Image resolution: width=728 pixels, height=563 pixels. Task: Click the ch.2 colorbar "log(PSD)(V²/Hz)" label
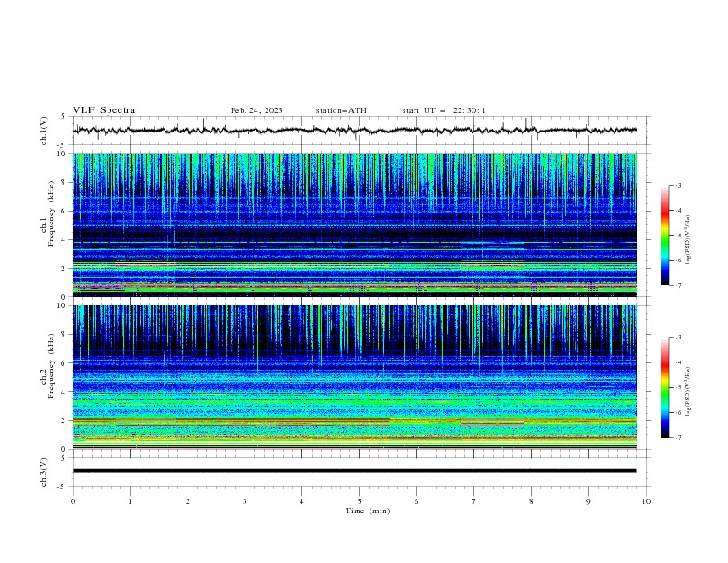(688, 392)
